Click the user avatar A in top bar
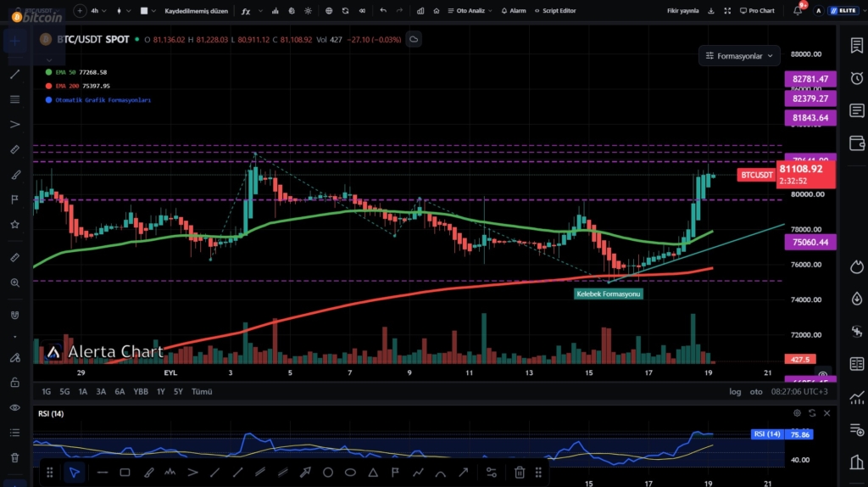The image size is (868, 487). (818, 10)
